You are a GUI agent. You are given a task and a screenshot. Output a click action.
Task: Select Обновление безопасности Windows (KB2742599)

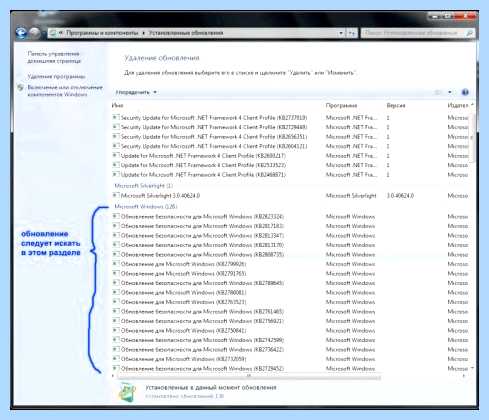[x=202, y=340]
